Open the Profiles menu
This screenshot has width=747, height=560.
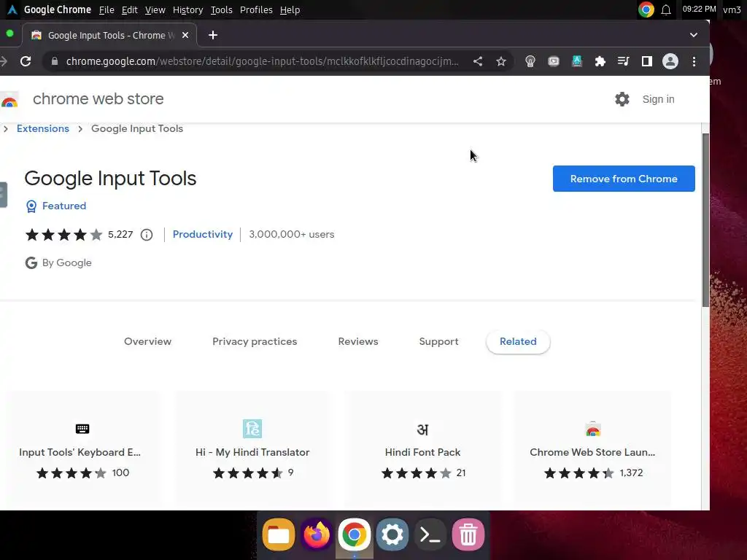click(x=256, y=10)
